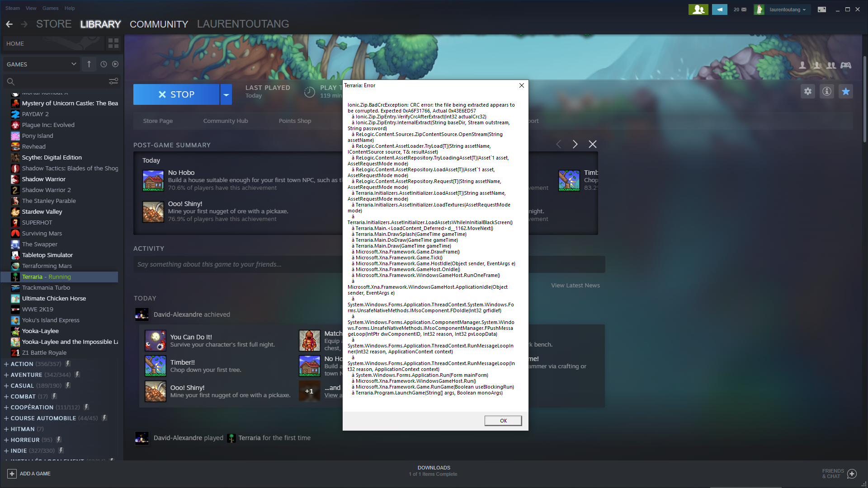Open the LAURENTOUTANG profile tab
Viewport: 868px width, 488px height.
pos(243,24)
